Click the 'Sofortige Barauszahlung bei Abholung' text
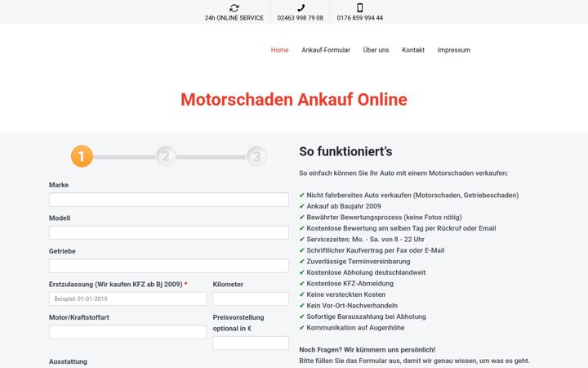Screen dimensions: 588x368 (x=366, y=316)
